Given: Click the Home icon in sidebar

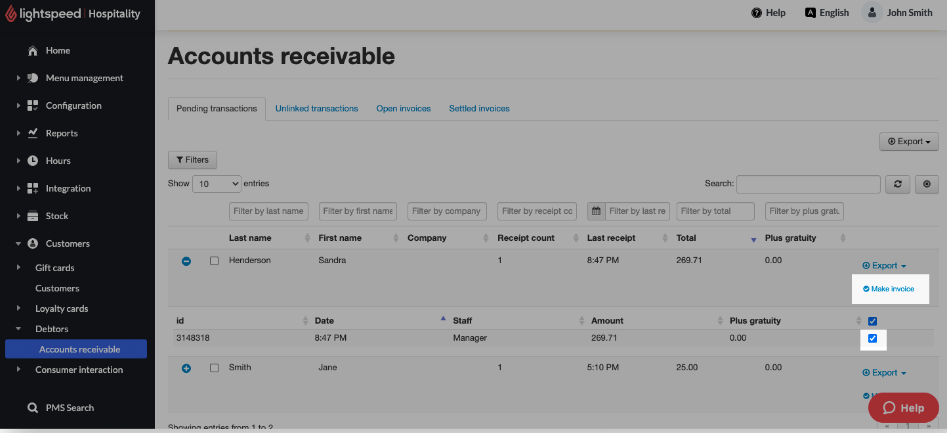Looking at the screenshot, I should click(33, 51).
